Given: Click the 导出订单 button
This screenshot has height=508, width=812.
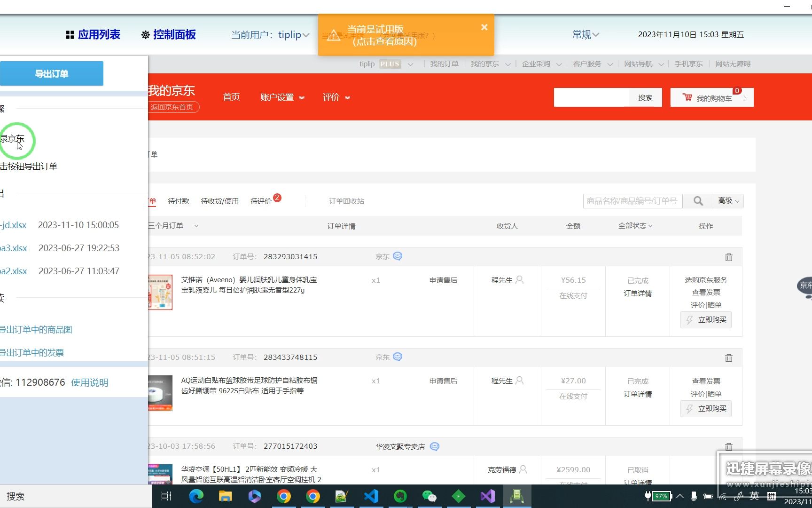Looking at the screenshot, I should click(x=52, y=73).
